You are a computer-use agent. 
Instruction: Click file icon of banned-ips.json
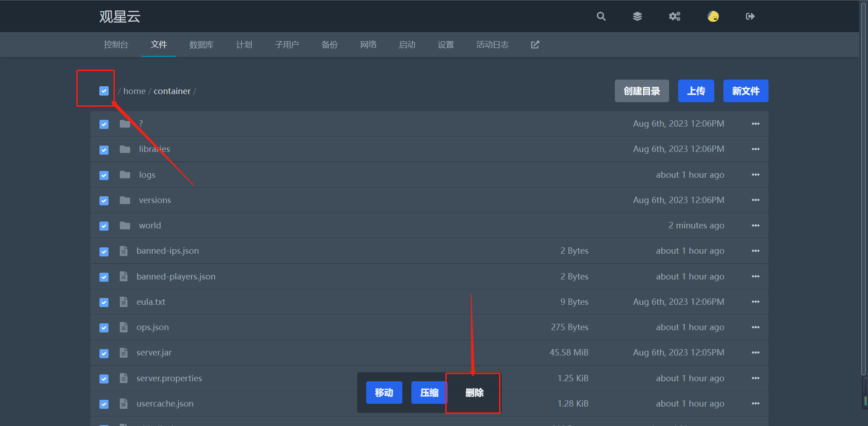coord(123,251)
